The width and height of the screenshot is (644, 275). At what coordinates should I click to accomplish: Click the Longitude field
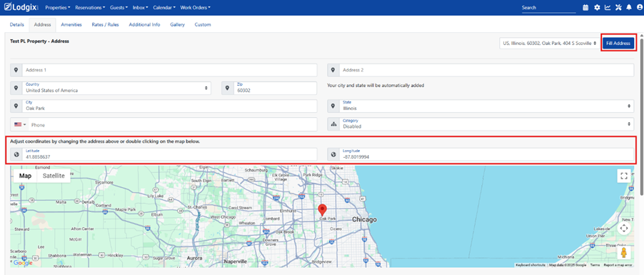coord(486,154)
